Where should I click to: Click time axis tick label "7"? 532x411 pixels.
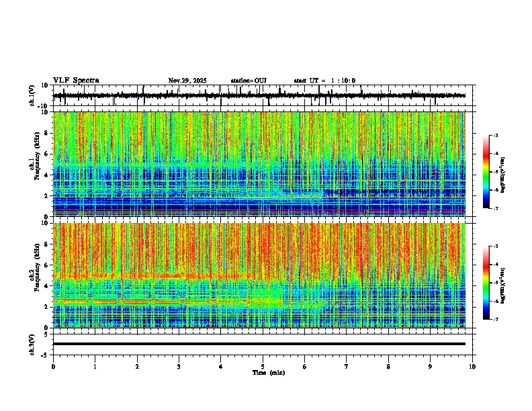(347, 367)
